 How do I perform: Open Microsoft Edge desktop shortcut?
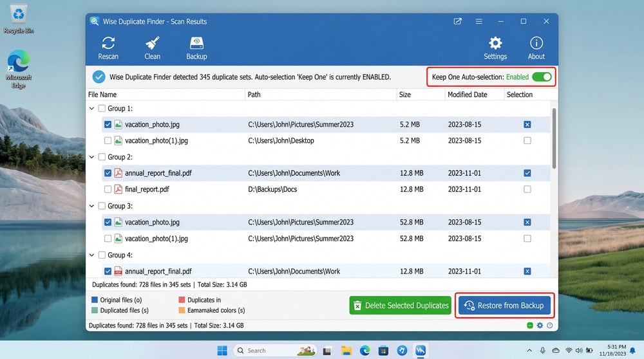(x=19, y=69)
